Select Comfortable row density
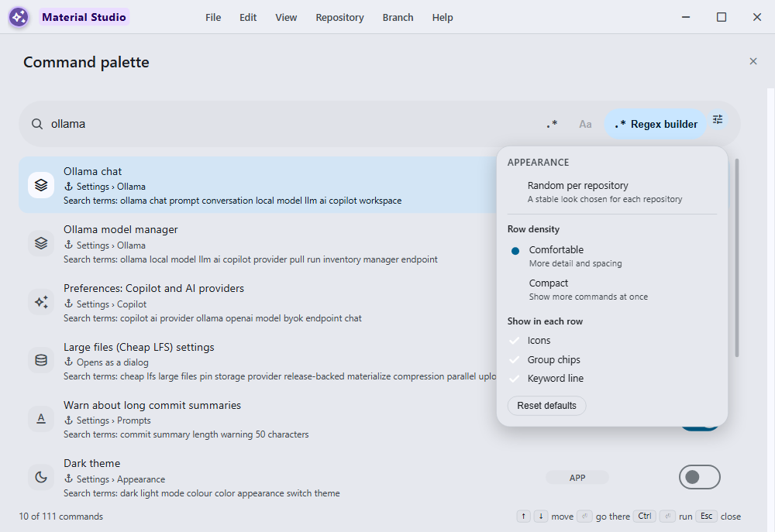 click(612, 256)
